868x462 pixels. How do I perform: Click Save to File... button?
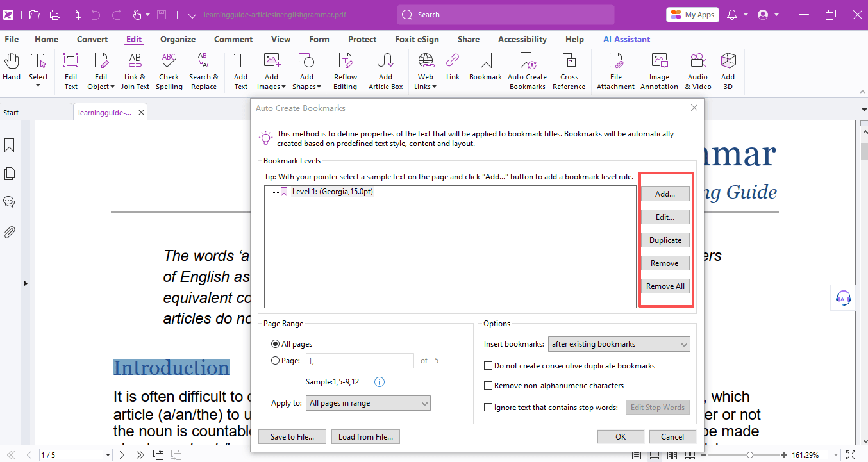pyautogui.click(x=292, y=436)
